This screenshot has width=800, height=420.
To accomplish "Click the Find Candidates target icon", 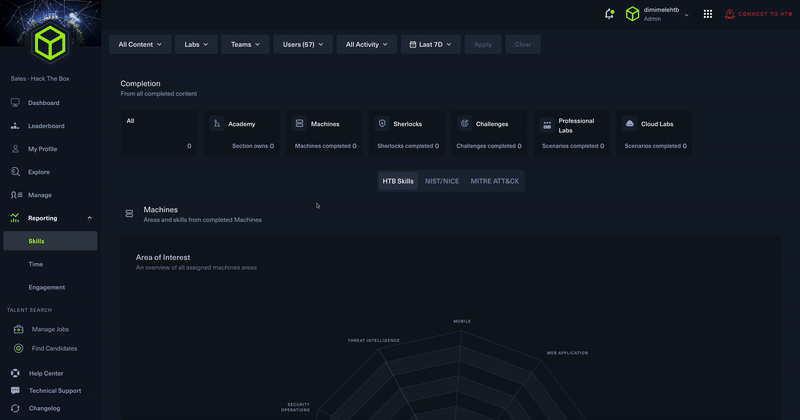I will (18, 348).
